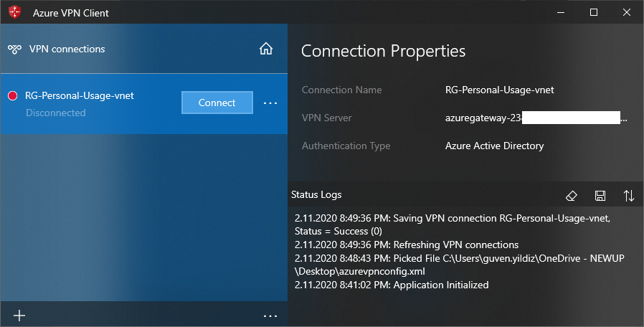The image size is (644, 327).
Task: Maximize the Azure VPN Client window
Action: click(x=594, y=12)
